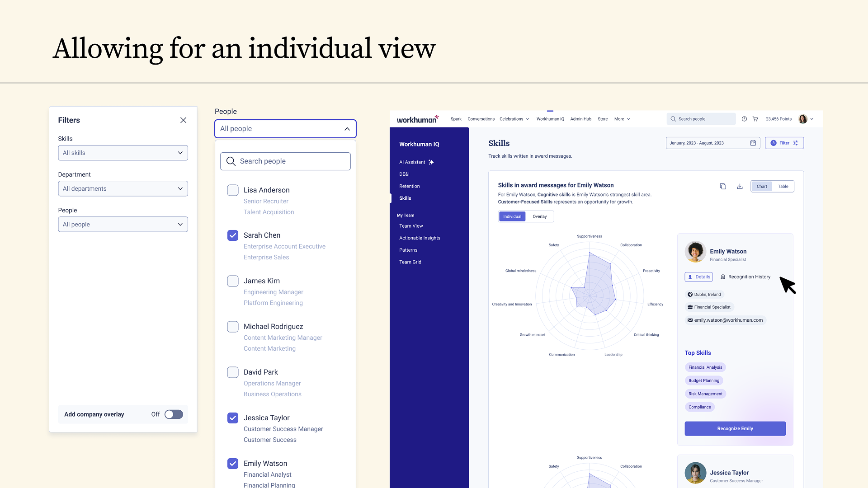The height and width of the screenshot is (488, 868).
Task: Open Skills in the sidebar
Action: click(x=405, y=198)
